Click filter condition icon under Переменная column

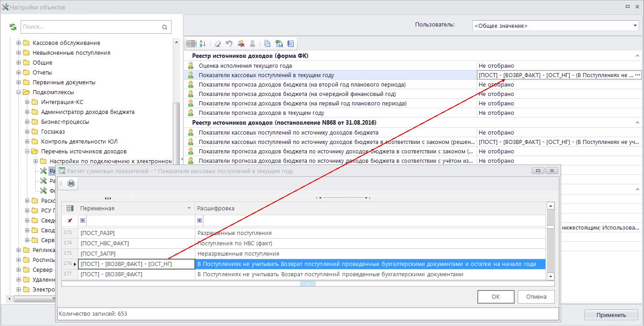pyautogui.click(x=82, y=221)
